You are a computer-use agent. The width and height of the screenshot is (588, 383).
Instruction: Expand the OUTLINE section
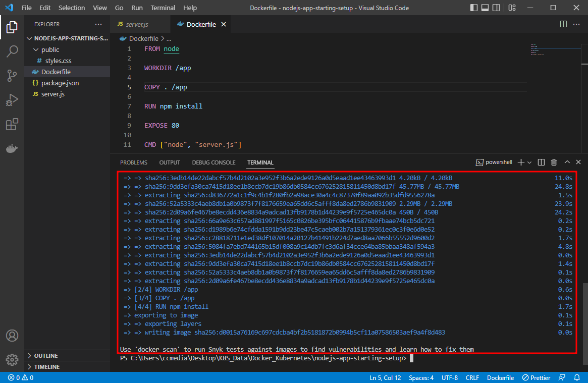[68, 356]
